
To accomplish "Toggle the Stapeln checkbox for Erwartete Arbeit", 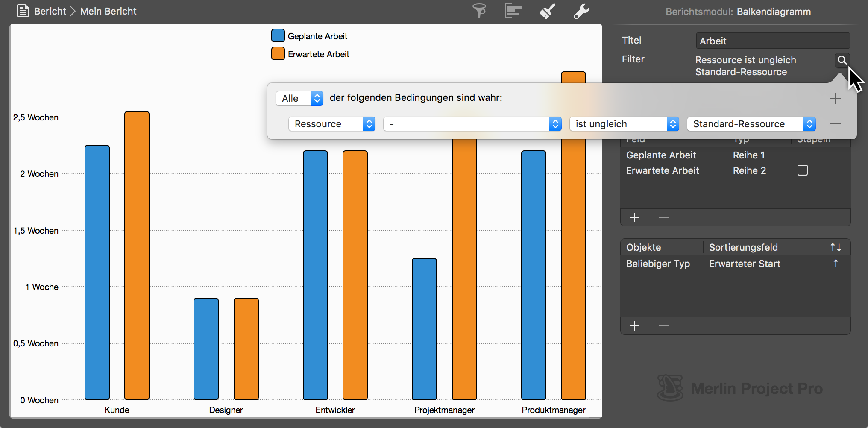I will (x=802, y=170).
